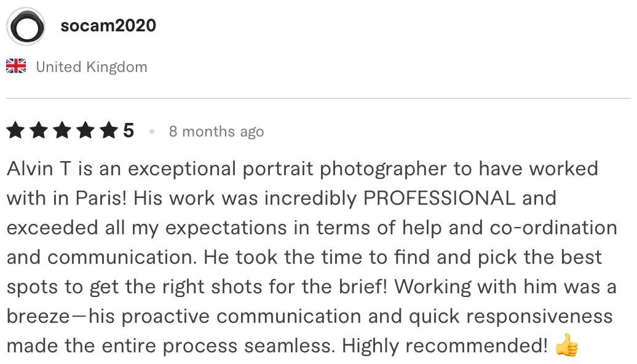This screenshot has height=364, width=637.
Task: Select the United Kingdom country label
Action: [92, 67]
